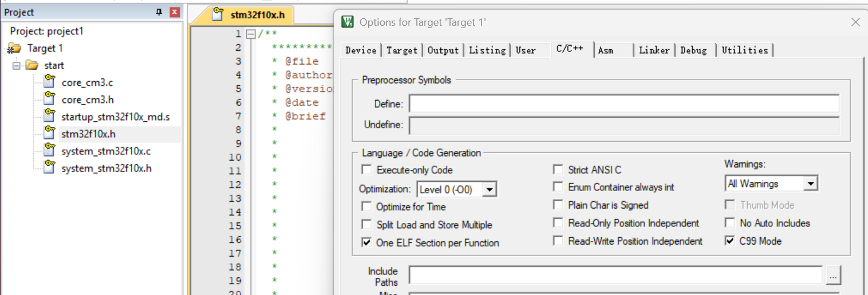This screenshot has width=868, height=295.
Task: Enable Split Load and Store Multiple
Action: click(x=366, y=225)
